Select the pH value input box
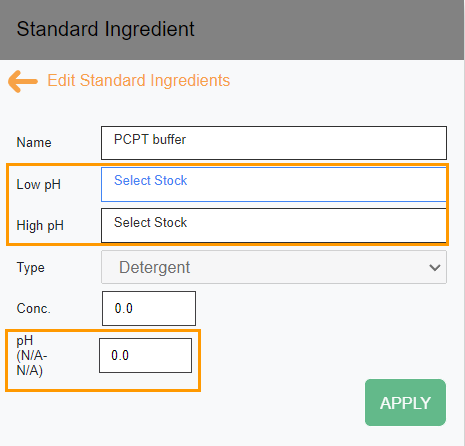 pyautogui.click(x=146, y=356)
